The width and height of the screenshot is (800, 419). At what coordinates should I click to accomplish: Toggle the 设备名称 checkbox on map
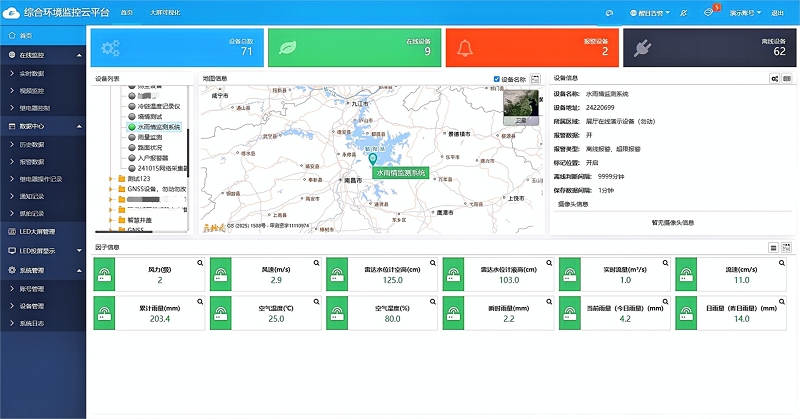[x=497, y=78]
